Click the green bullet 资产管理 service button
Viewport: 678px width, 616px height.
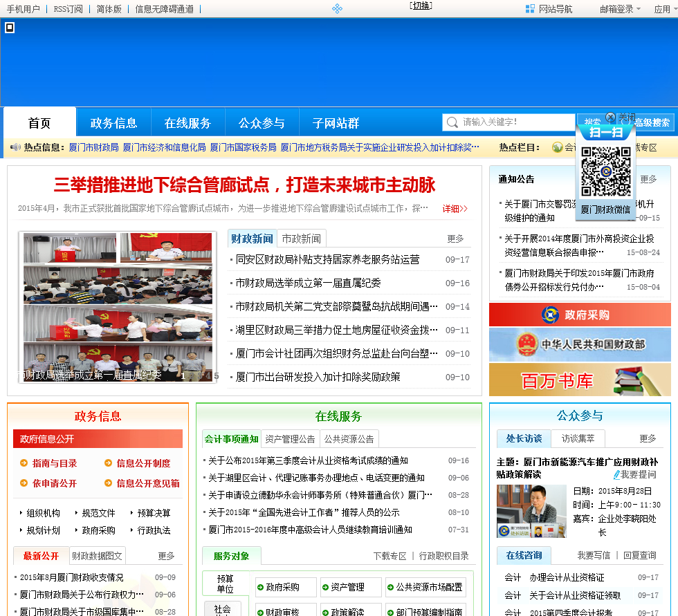click(x=351, y=587)
